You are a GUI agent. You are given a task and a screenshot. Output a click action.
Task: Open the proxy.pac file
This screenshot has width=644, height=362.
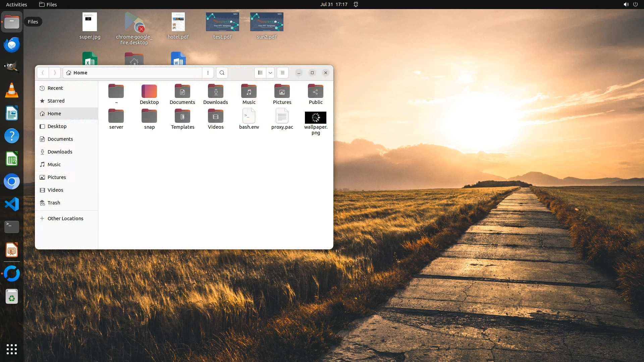[282, 116]
